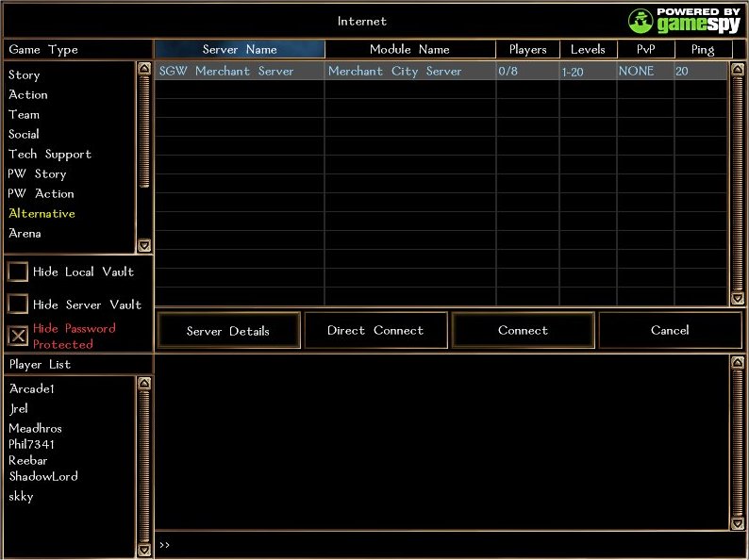Click Direct Connect button
This screenshot has height=560, width=749.
tap(375, 330)
